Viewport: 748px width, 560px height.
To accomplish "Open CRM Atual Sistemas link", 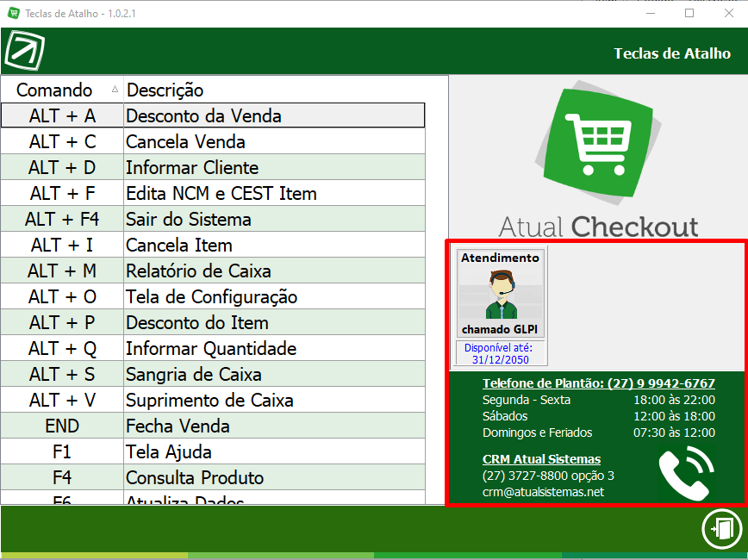I will coord(541,459).
